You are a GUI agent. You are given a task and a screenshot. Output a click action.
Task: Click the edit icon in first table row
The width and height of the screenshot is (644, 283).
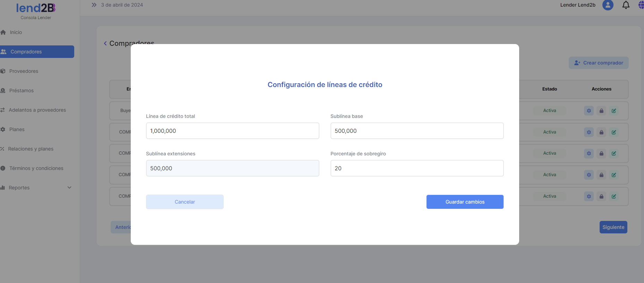coord(614,111)
